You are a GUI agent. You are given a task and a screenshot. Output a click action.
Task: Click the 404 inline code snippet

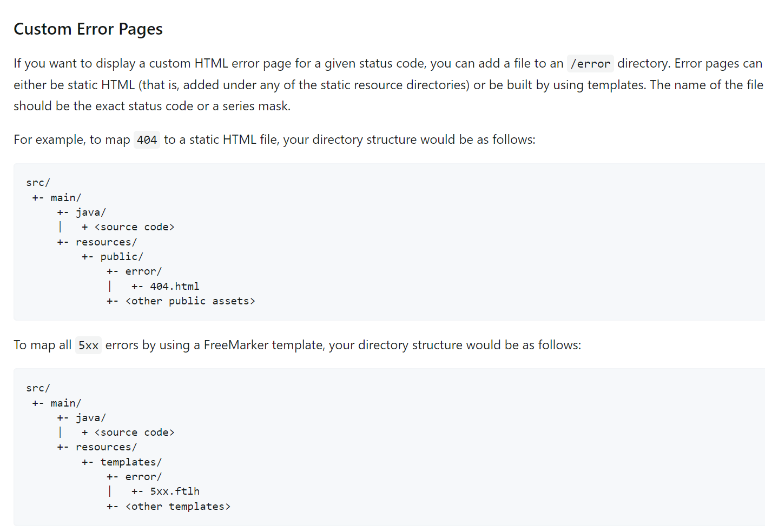(147, 140)
